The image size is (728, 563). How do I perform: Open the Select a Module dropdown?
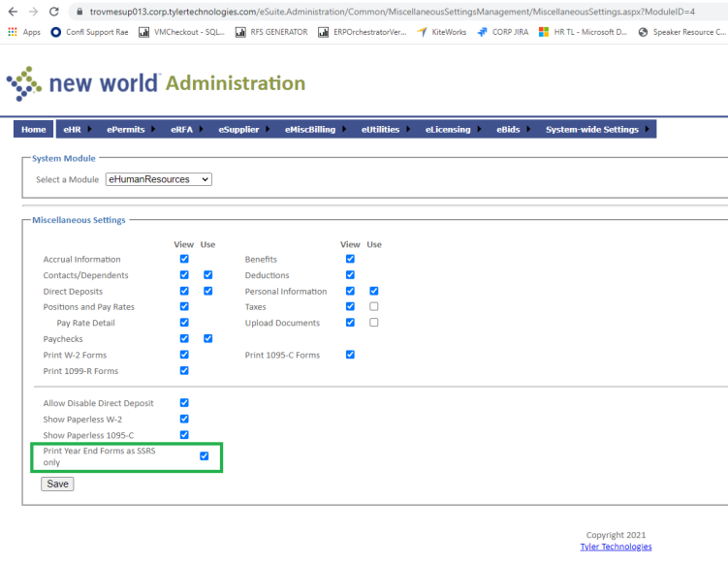(x=158, y=179)
